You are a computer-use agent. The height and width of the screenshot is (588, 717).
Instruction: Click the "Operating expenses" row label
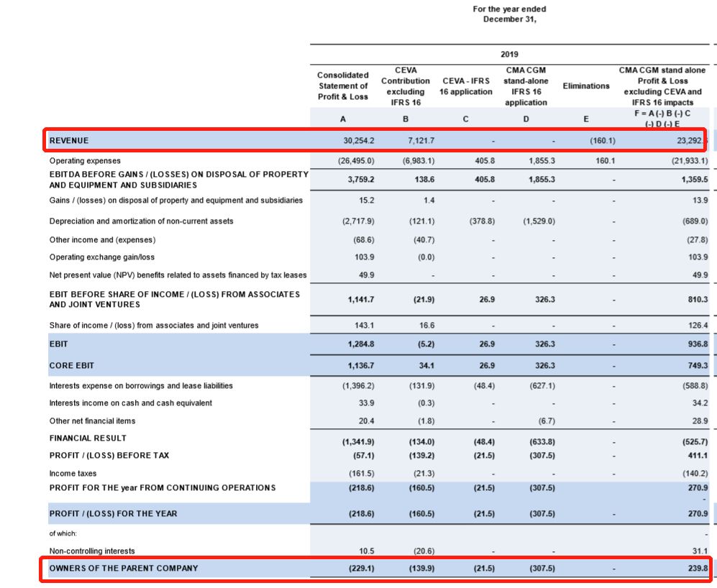tap(85, 160)
